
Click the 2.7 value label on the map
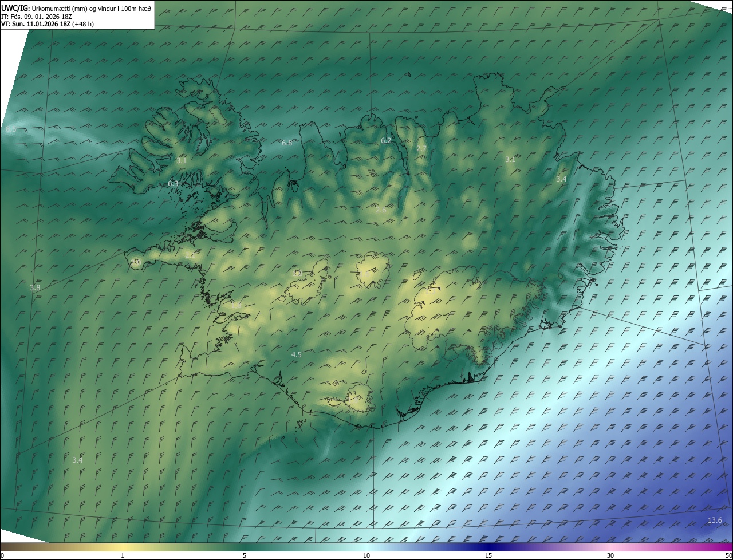click(x=421, y=148)
